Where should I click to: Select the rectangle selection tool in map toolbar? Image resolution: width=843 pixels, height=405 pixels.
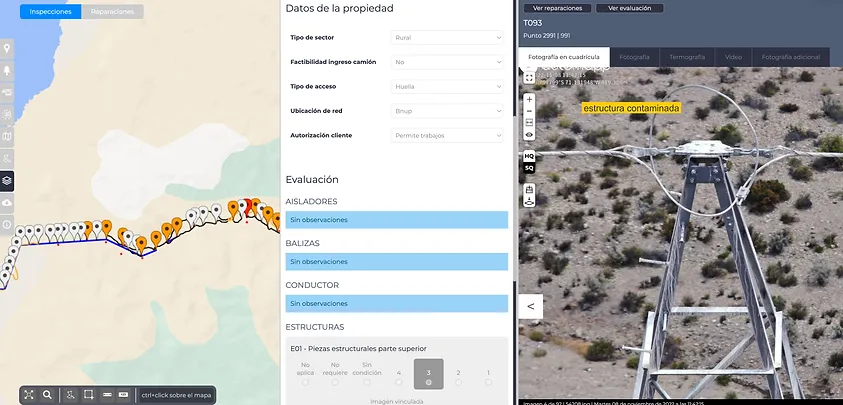(x=89, y=395)
